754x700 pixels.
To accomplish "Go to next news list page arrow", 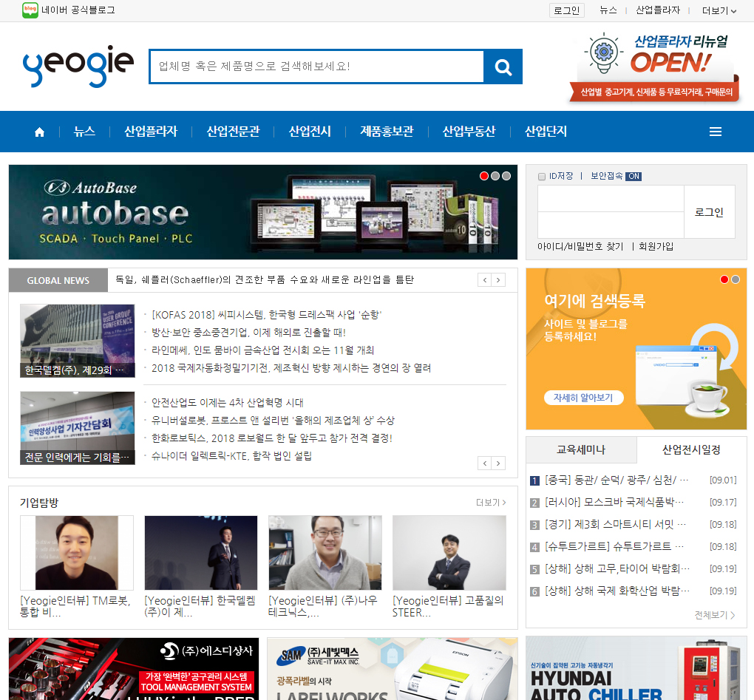I will click(498, 463).
